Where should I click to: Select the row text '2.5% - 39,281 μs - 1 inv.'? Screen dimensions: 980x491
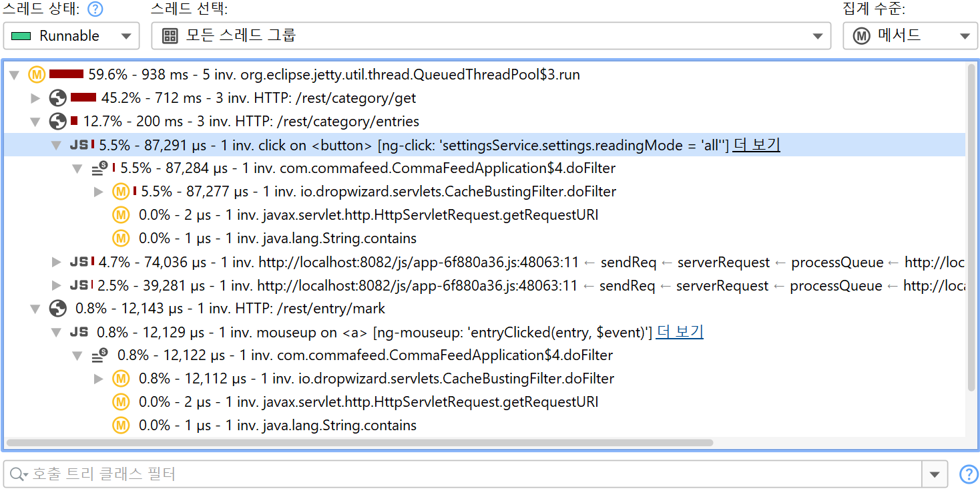(175, 286)
